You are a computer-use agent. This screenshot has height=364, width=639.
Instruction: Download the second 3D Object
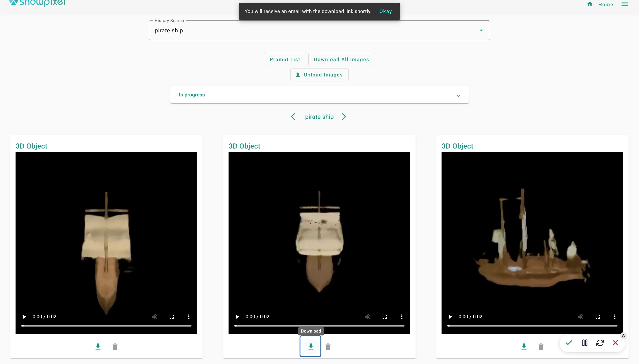(310, 346)
